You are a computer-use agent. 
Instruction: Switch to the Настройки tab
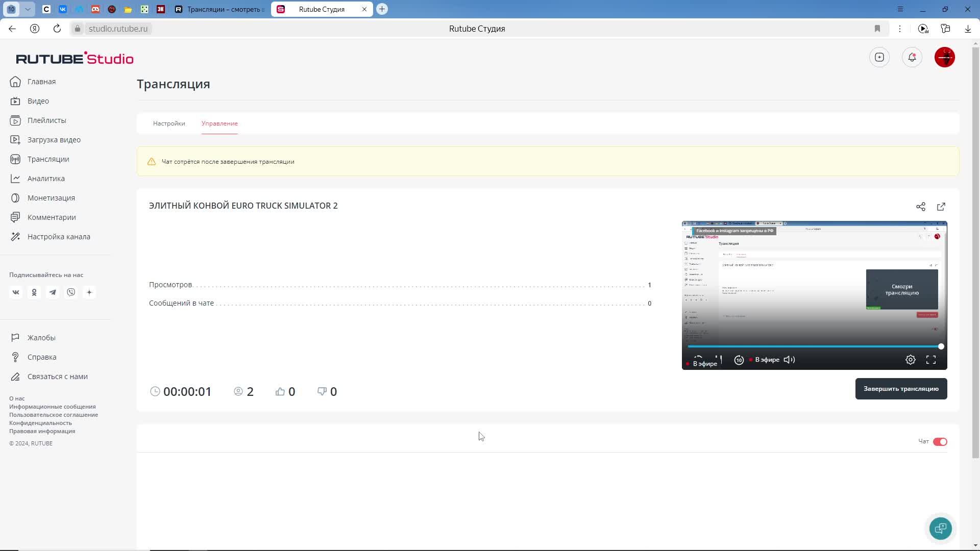click(x=169, y=123)
